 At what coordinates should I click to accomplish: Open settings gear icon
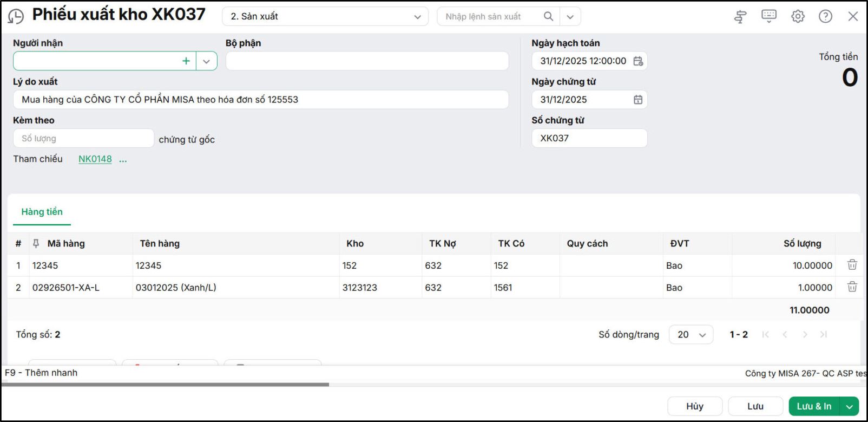[x=798, y=16]
